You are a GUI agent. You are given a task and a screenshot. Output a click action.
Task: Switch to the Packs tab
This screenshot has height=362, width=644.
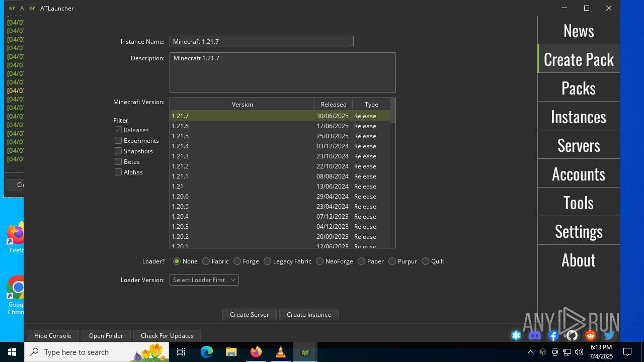[x=579, y=87]
